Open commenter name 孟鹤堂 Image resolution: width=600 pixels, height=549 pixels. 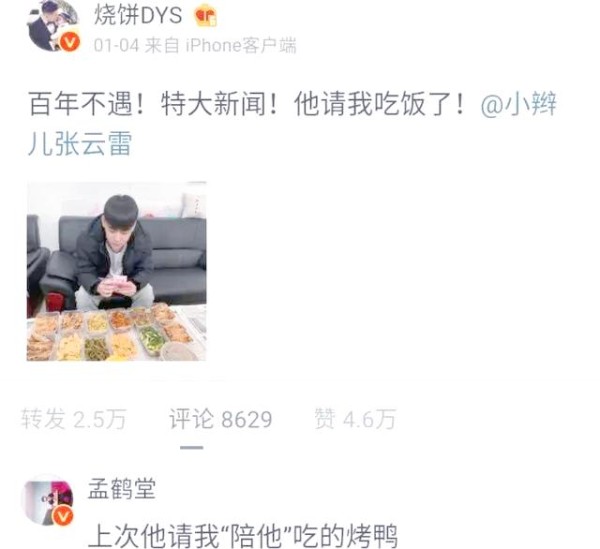pos(122,489)
